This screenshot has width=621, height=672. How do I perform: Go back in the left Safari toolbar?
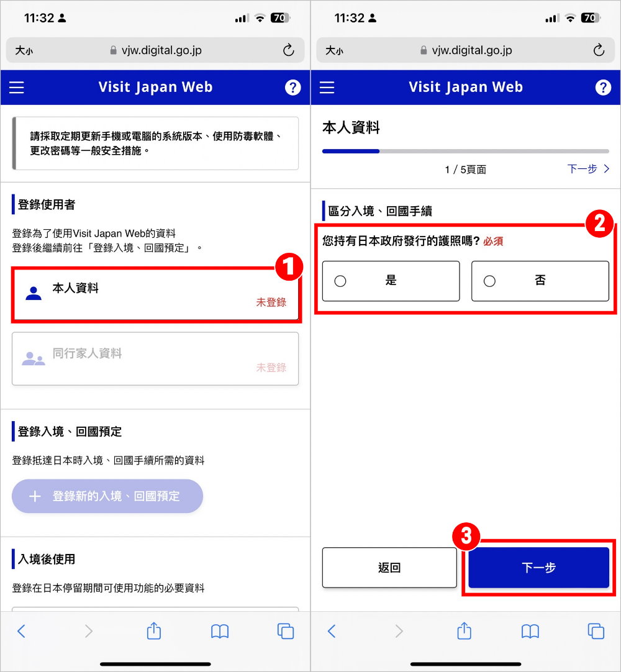(22, 631)
